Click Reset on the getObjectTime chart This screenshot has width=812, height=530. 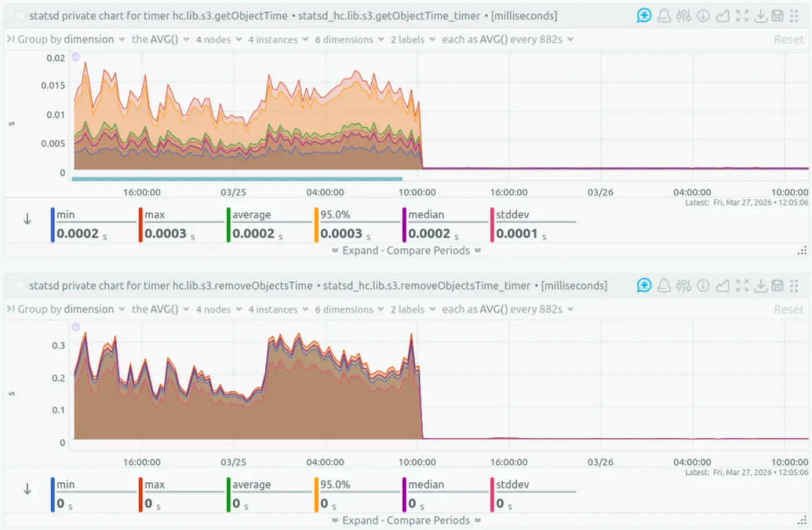789,39
